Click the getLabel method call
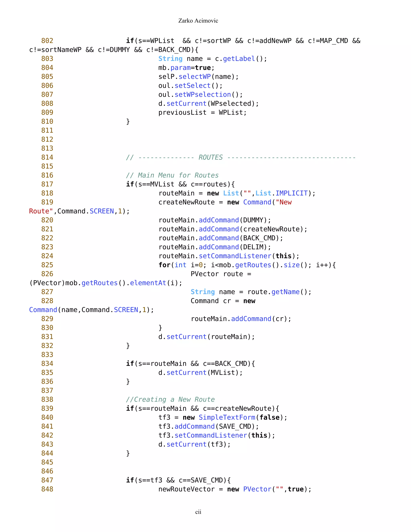 (239, 59)
